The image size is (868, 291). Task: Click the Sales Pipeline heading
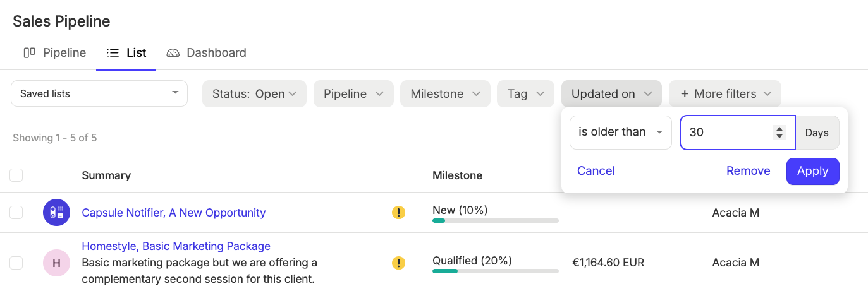point(61,21)
